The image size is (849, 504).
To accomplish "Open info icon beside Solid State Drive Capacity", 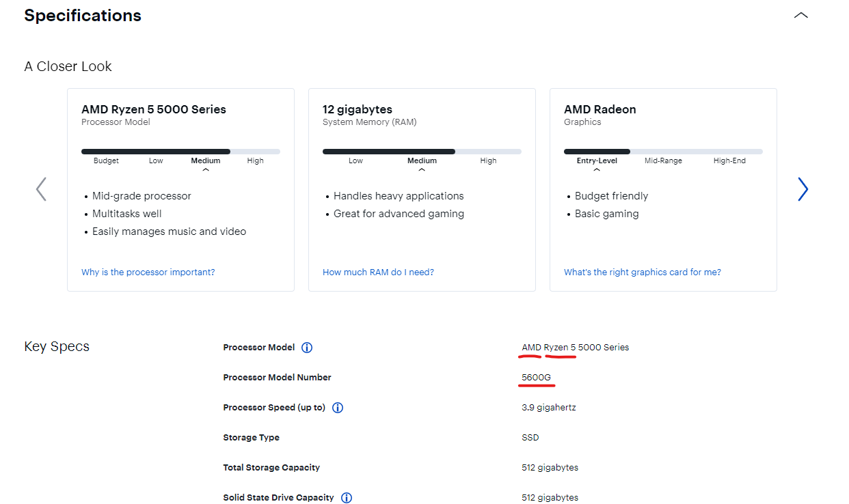I will (x=347, y=498).
